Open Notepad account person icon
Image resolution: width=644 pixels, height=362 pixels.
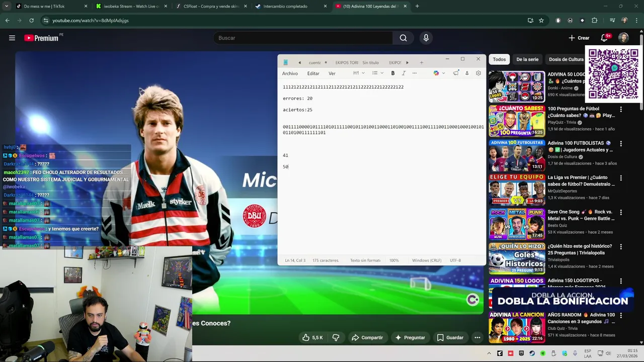click(467, 73)
